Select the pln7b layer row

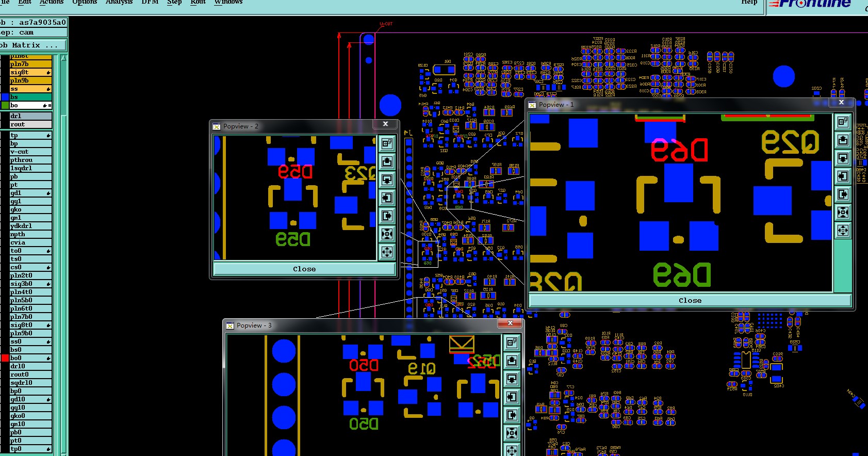tap(31, 64)
